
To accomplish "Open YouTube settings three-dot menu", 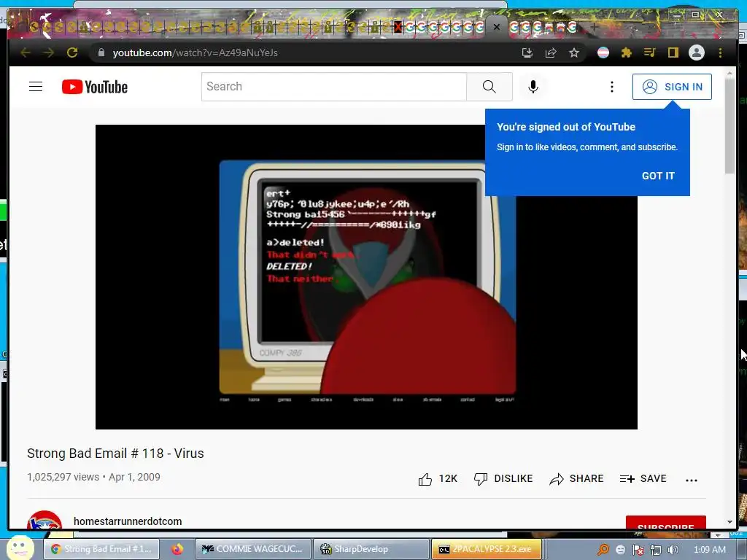I will (x=612, y=87).
